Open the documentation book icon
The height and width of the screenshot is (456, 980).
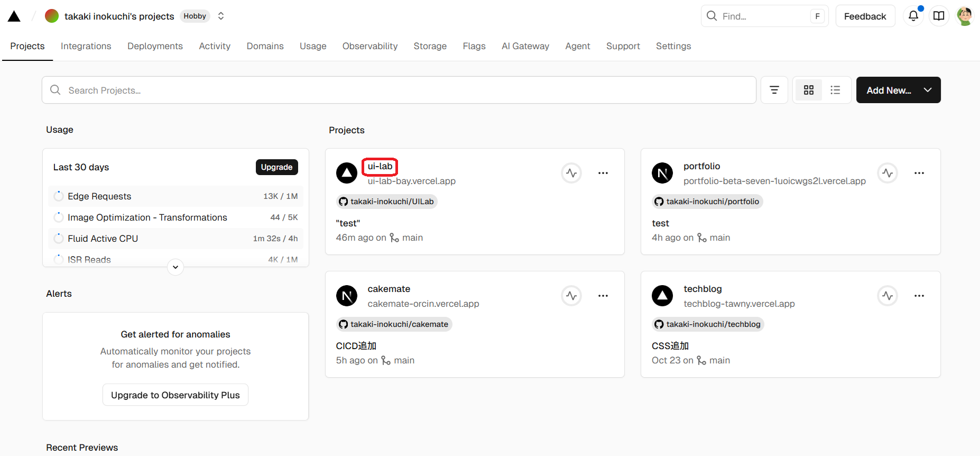(x=939, y=16)
